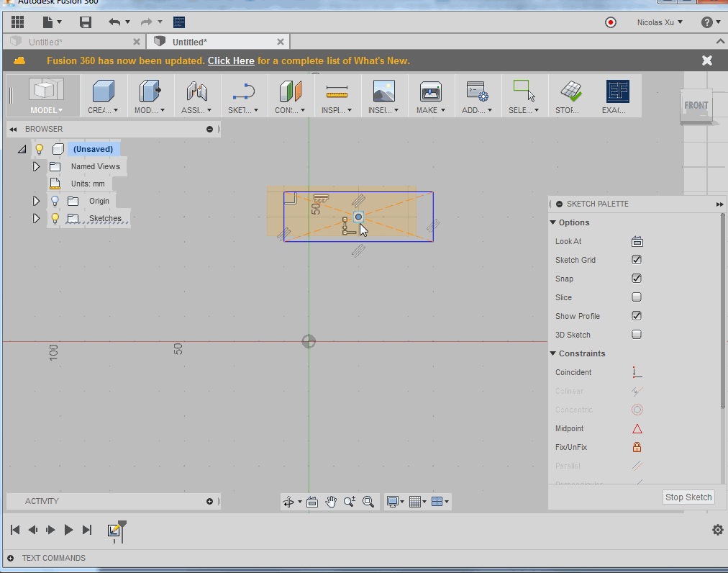
Task: Collapse the Browser panel with double arrows
Action: point(13,129)
